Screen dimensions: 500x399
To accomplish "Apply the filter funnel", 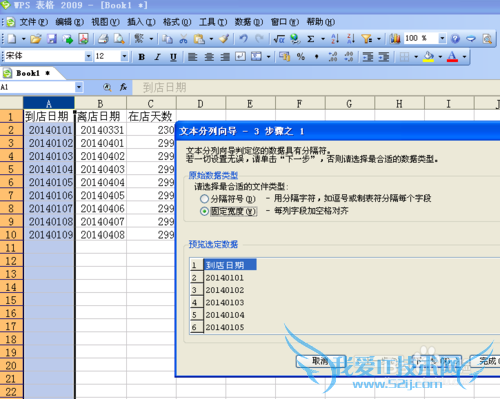I will pyautogui.click(x=367, y=39).
